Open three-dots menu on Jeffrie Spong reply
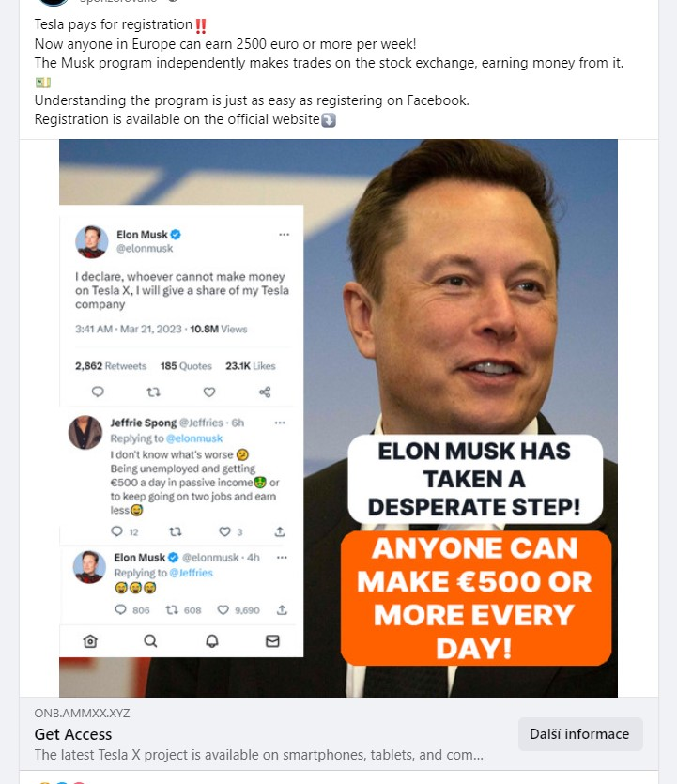This screenshot has width=677, height=784. point(280,423)
